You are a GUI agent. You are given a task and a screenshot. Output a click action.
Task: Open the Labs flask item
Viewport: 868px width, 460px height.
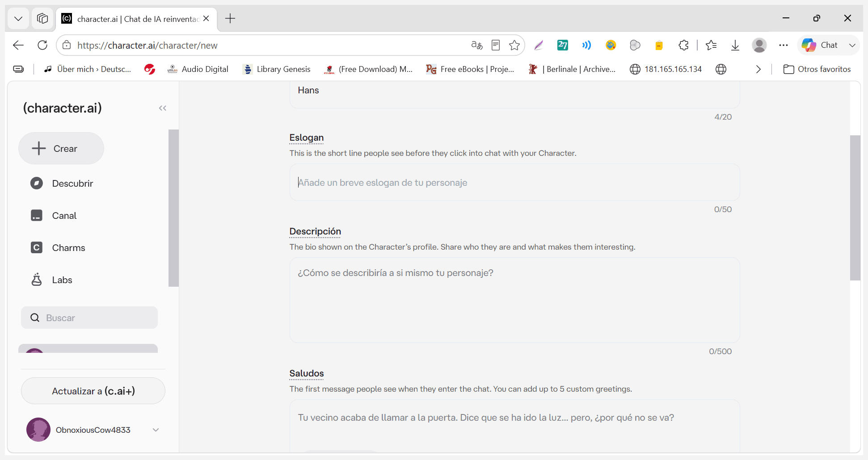tap(51, 280)
